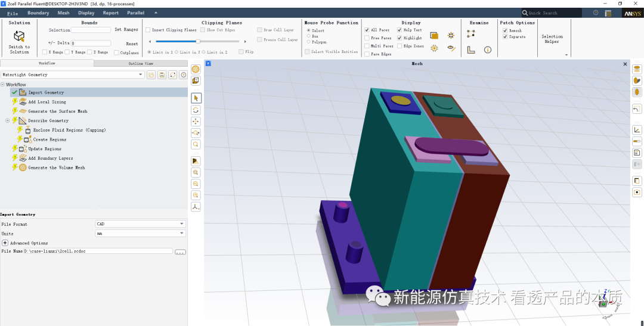Viewport: 644px width, 326px height.
Task: Click the pan/translate view arrows icon
Action: point(196,122)
